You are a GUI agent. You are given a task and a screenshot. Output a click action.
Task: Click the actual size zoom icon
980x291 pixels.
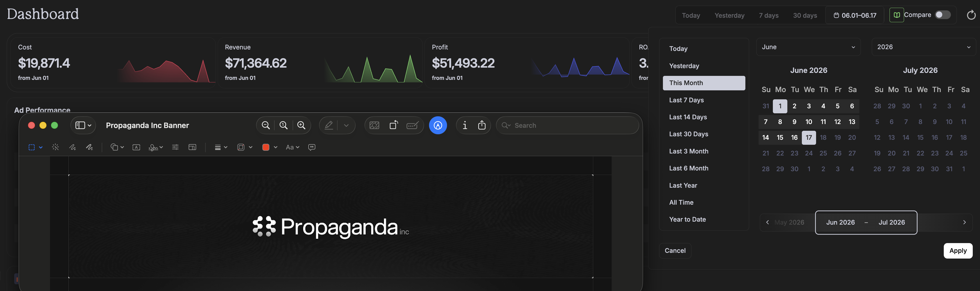[x=283, y=125]
